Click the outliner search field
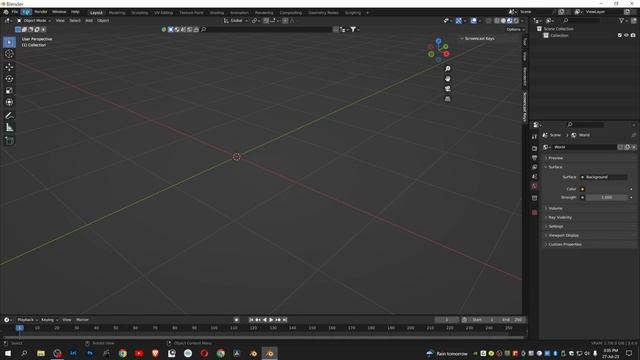Screen dimensions: 640x360 point(583,20)
